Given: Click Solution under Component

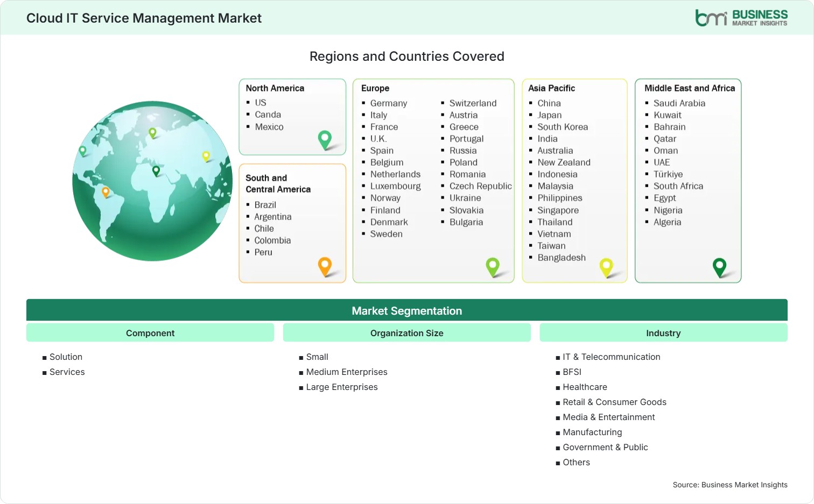Looking at the screenshot, I should pyautogui.click(x=66, y=357).
